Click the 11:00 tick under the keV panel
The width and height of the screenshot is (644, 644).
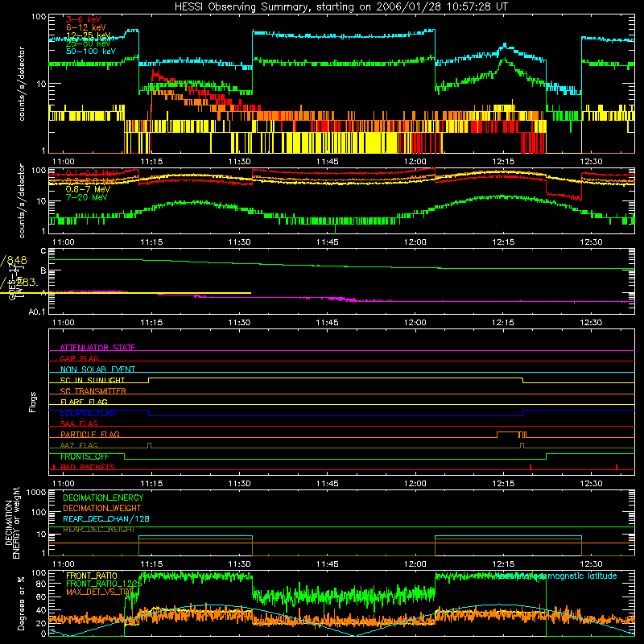[x=64, y=162]
